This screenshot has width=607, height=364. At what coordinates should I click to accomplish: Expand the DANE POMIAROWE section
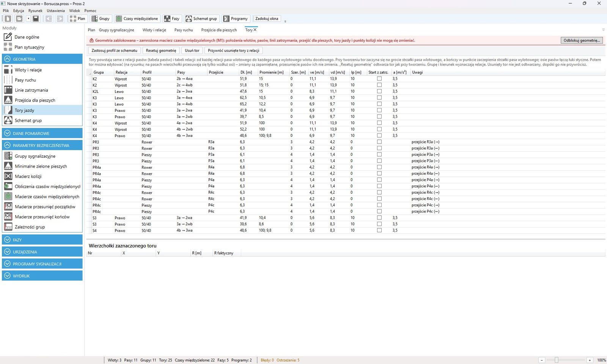(42, 133)
